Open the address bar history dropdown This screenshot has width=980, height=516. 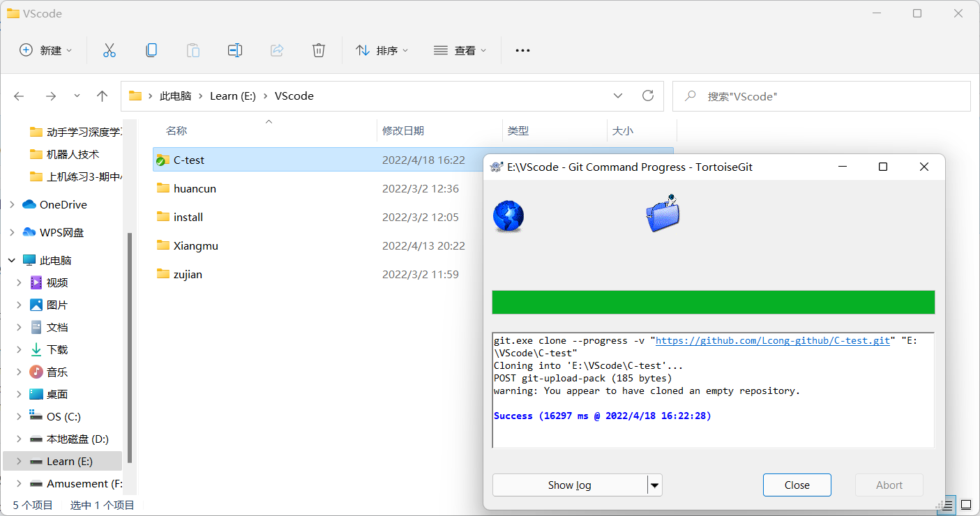click(618, 96)
